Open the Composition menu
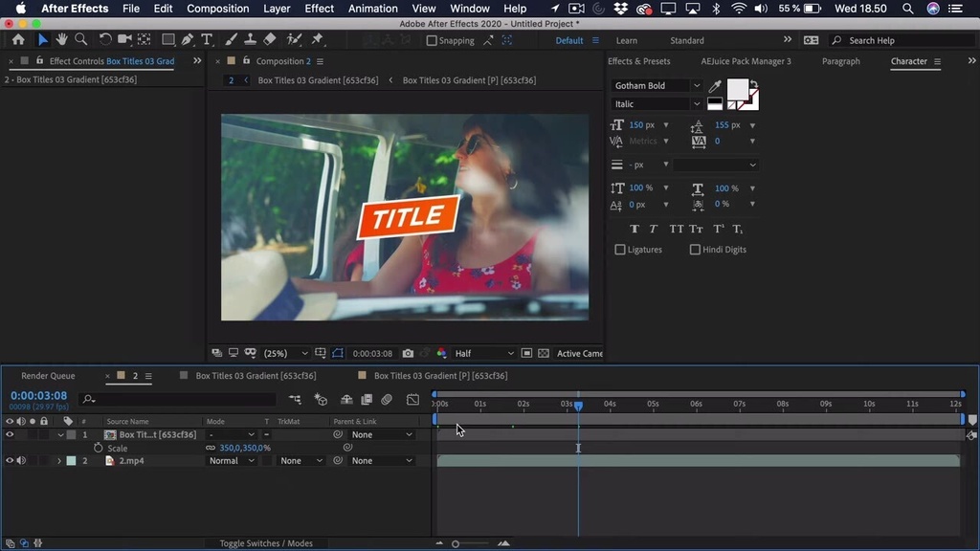 pos(217,9)
